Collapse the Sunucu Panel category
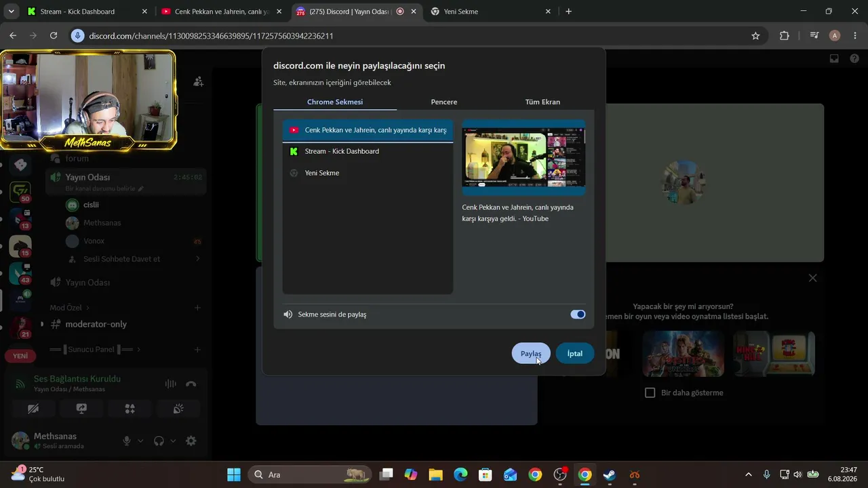The image size is (868, 488). pyautogui.click(x=95, y=350)
